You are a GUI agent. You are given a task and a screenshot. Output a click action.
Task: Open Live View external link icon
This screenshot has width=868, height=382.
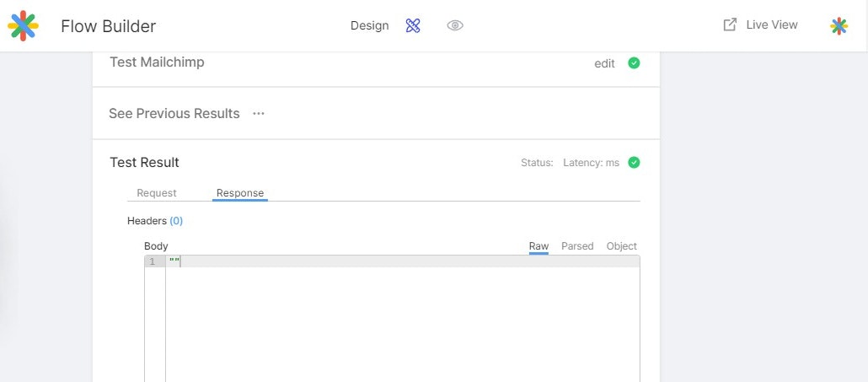pos(730,25)
